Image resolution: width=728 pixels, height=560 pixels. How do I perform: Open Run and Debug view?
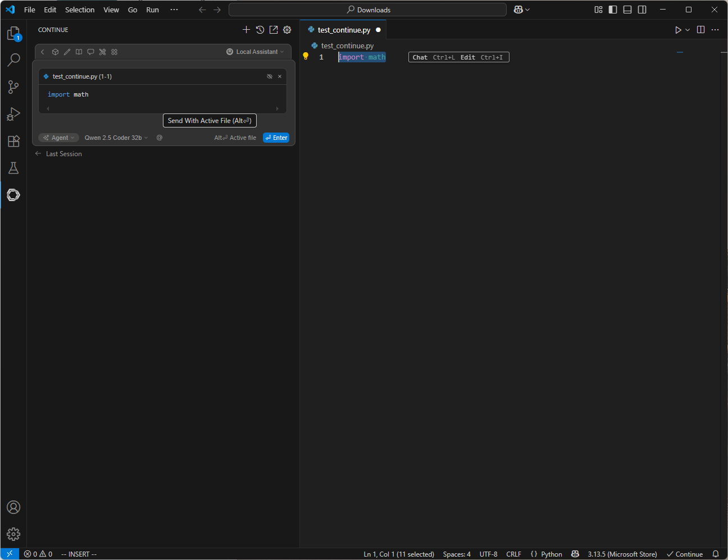[13, 114]
